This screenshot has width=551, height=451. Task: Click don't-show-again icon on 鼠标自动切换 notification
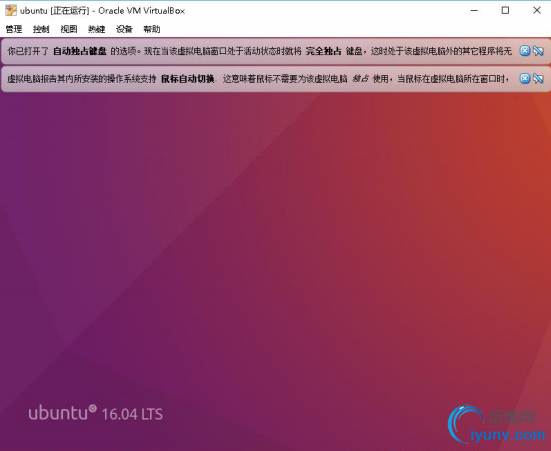pos(538,78)
